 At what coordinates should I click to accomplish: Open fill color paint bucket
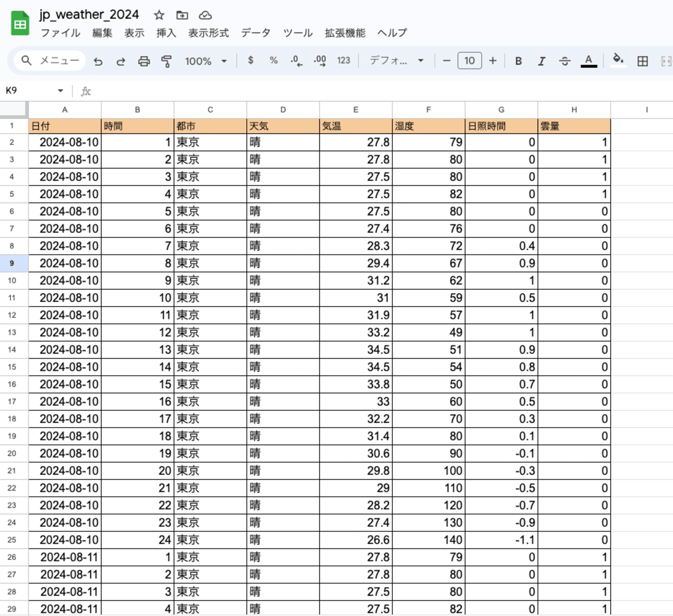click(618, 61)
